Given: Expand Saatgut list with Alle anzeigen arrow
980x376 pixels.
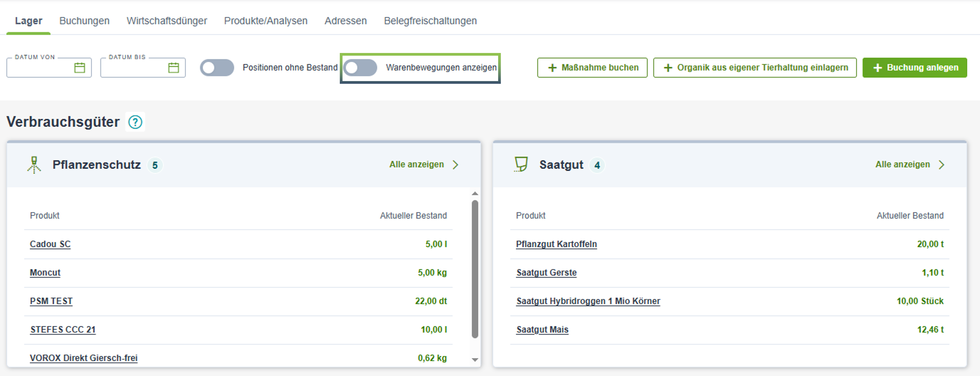Looking at the screenshot, I should (941, 165).
